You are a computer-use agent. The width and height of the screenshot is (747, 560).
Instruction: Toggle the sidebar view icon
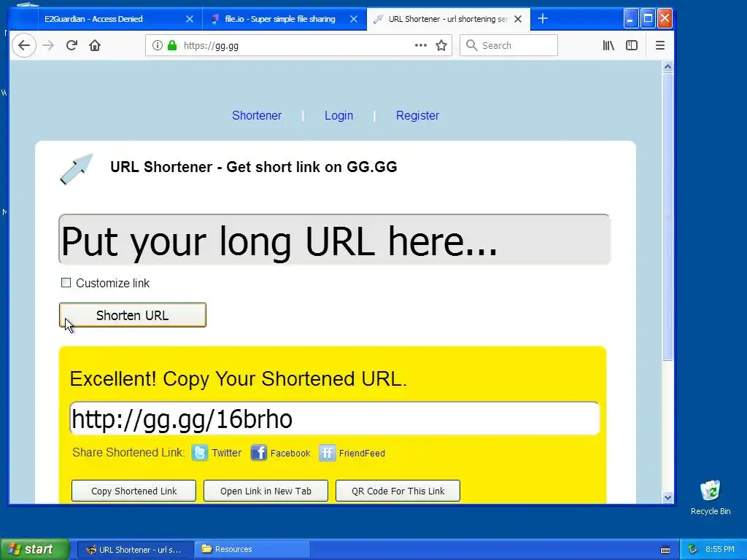632,46
